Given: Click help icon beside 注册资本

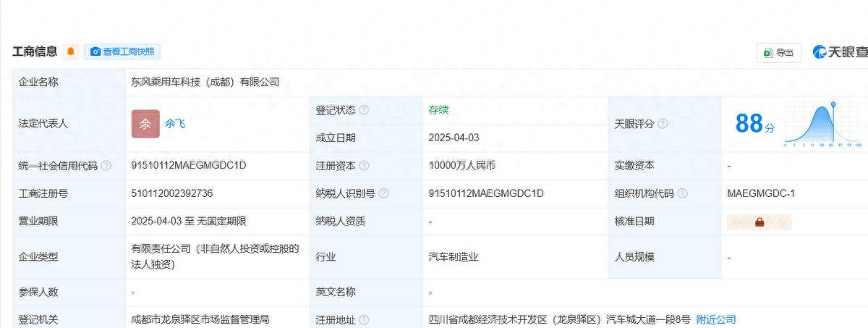Looking at the screenshot, I should 364,166.
